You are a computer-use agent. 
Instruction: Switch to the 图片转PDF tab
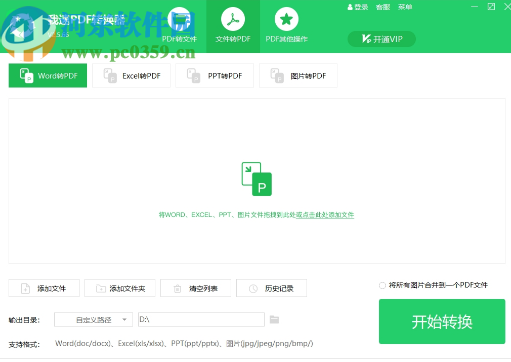pyautogui.click(x=298, y=76)
